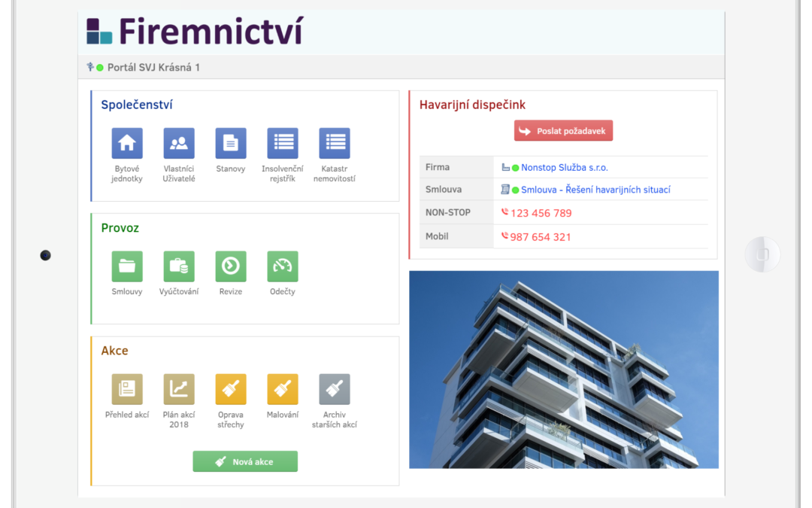The height and width of the screenshot is (508, 812).
Task: Call NON-STOP number 123 456 789
Action: 541,213
